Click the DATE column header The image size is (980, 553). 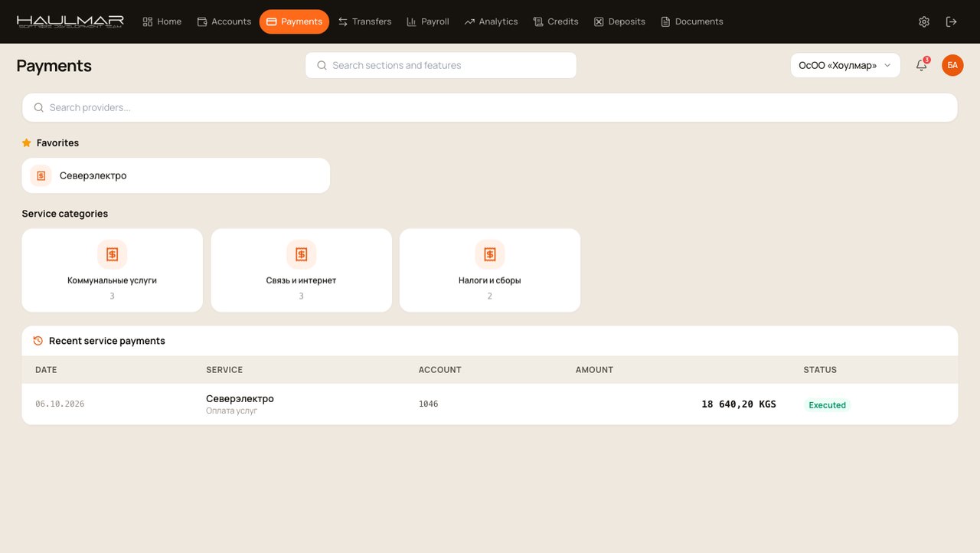click(x=46, y=370)
